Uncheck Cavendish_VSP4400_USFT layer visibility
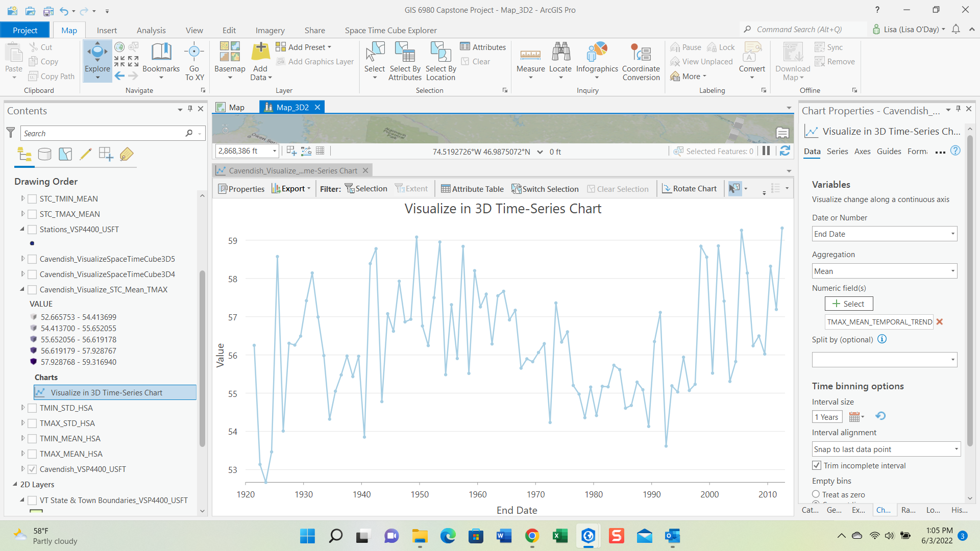 tap(32, 469)
